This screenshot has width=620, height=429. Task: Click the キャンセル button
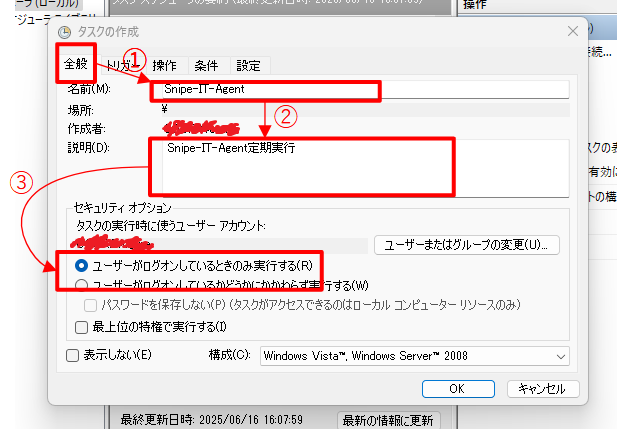pyautogui.click(x=543, y=389)
